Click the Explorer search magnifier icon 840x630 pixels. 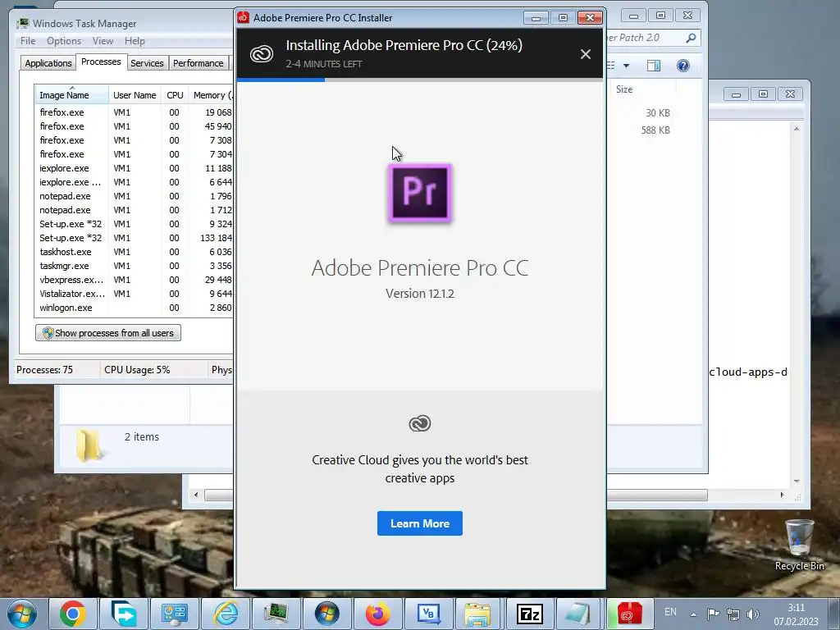click(691, 38)
